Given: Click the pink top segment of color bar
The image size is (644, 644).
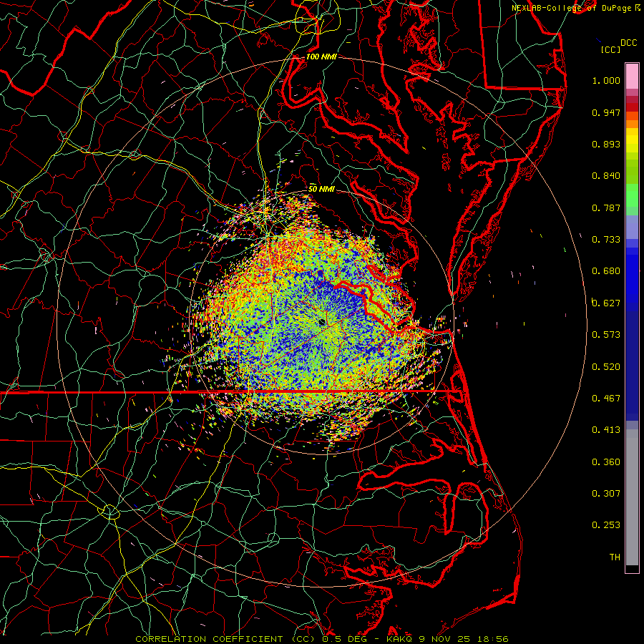Looking at the screenshot, I should click(632, 77).
